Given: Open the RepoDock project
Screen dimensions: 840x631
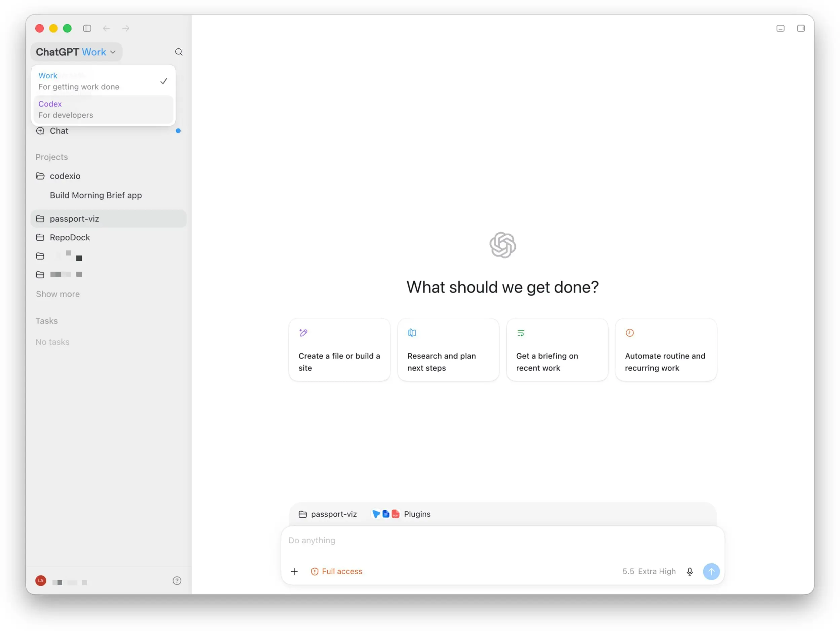Looking at the screenshot, I should pos(108,238).
